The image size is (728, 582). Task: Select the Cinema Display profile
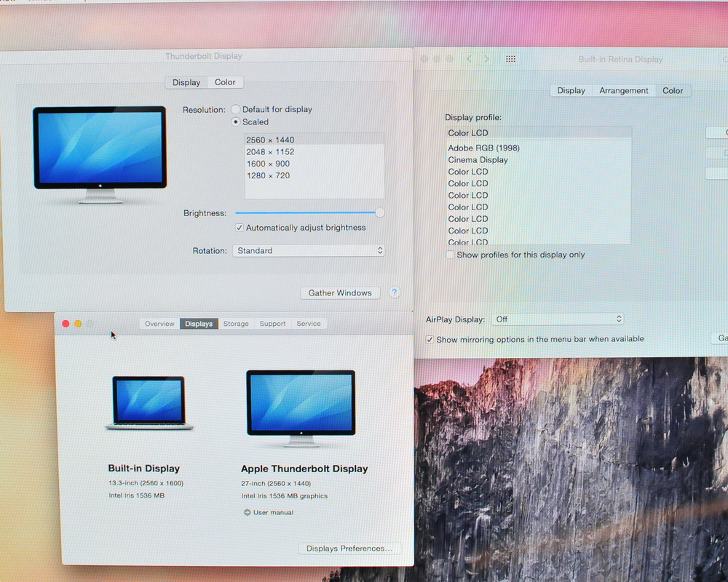click(539, 159)
